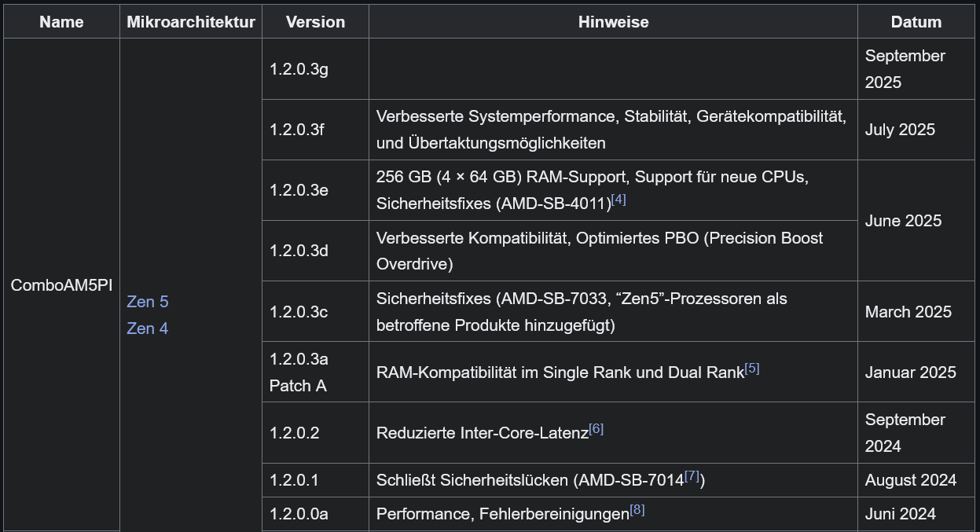Viewport: 980px width, 532px height.
Task: Click footnote reference [5]
Action: (752, 368)
